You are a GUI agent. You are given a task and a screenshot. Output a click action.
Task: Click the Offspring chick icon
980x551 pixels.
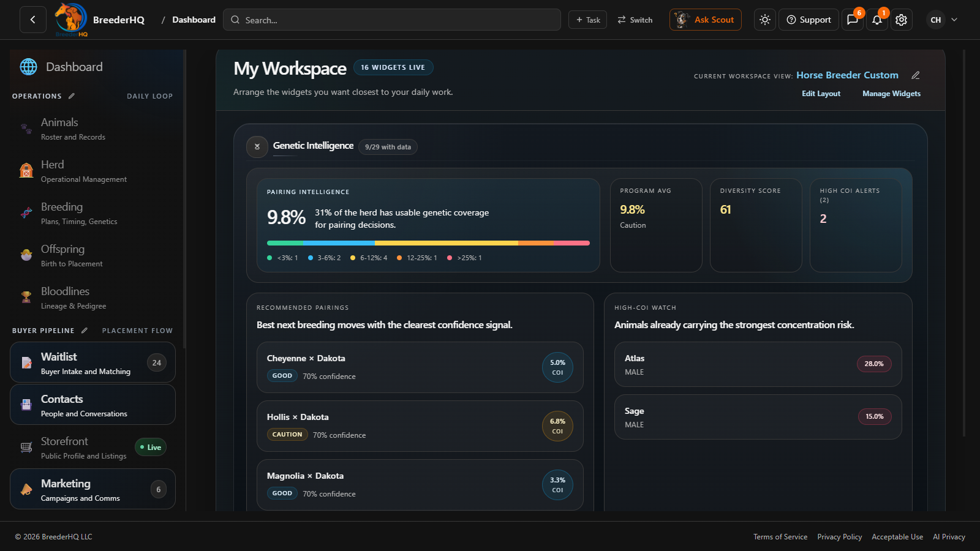coord(26,255)
